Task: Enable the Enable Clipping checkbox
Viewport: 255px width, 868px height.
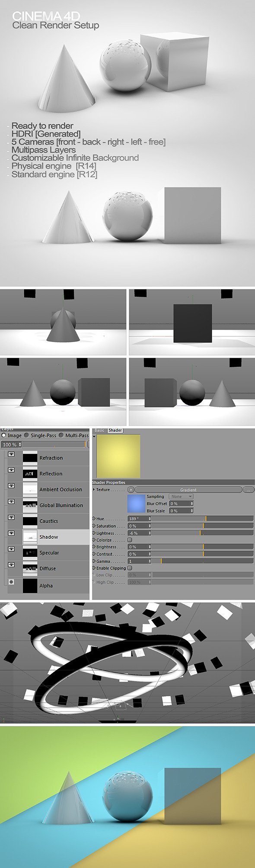Action: coord(130,568)
